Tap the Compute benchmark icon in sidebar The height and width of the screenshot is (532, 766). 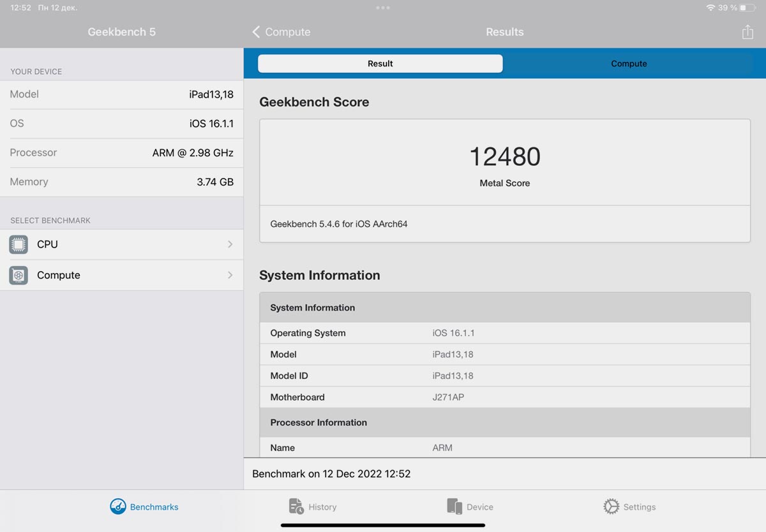click(19, 275)
